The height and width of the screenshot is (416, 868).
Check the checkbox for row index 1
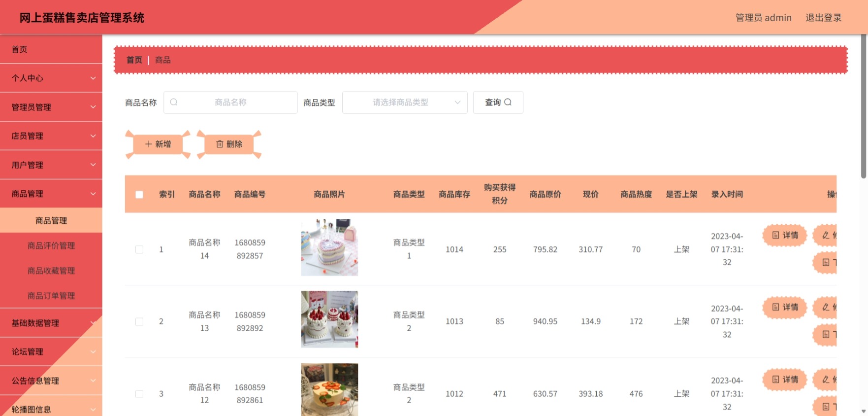pos(139,249)
